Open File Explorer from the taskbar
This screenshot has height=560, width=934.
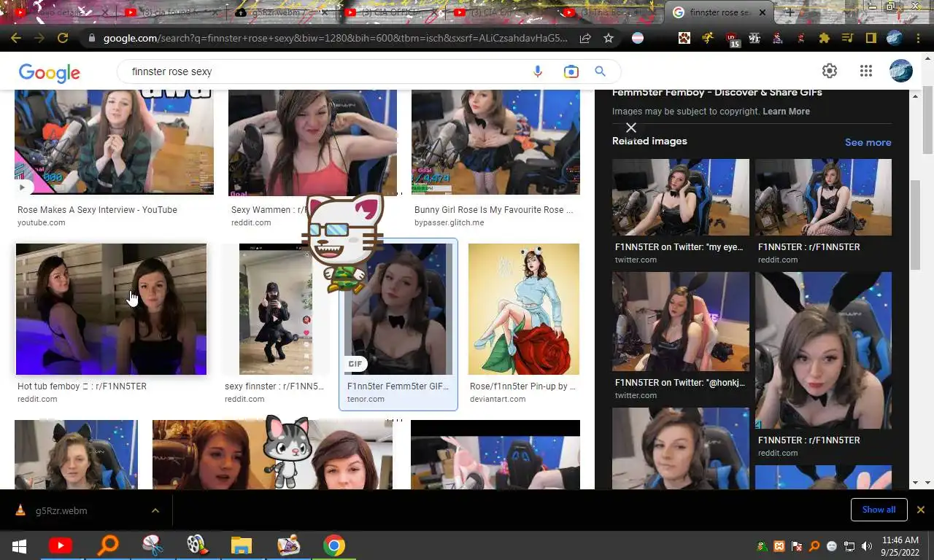coord(241,545)
